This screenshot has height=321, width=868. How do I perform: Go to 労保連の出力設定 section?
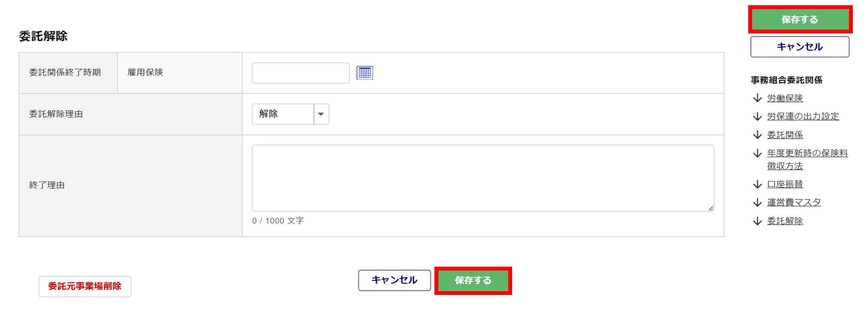[x=803, y=116]
